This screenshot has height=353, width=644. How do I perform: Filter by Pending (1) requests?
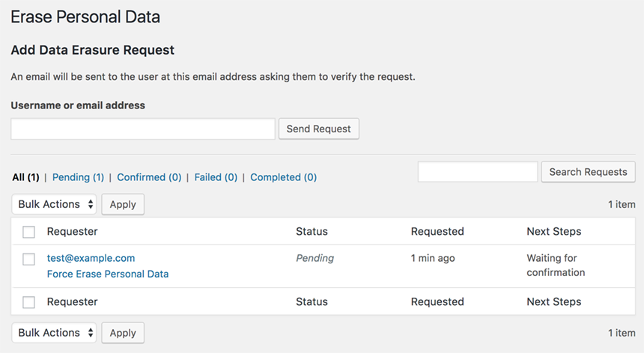(x=78, y=177)
